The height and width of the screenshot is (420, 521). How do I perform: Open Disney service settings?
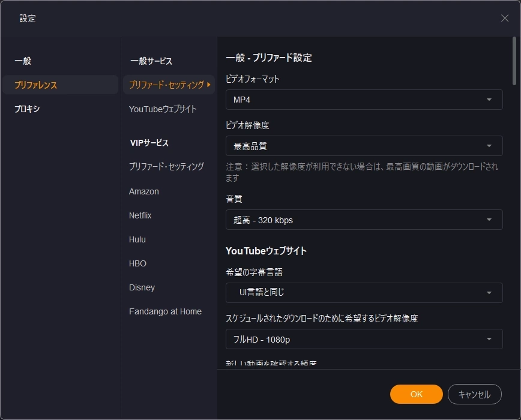click(142, 287)
